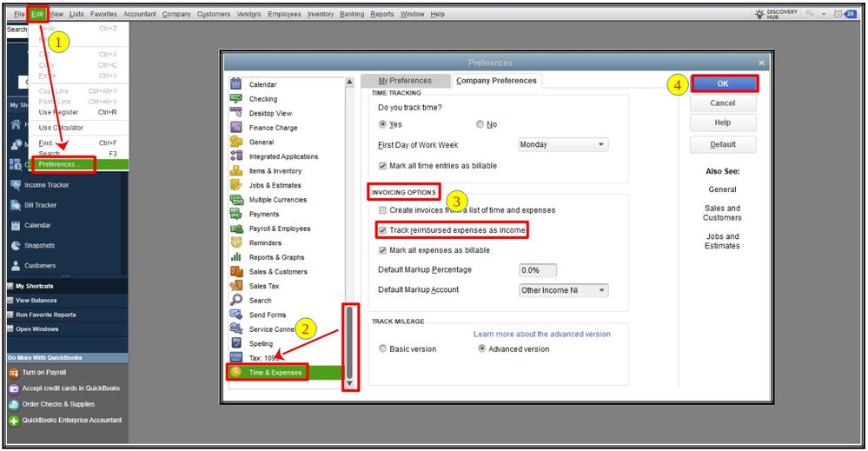Select Basic version mileage tracking

click(382, 348)
